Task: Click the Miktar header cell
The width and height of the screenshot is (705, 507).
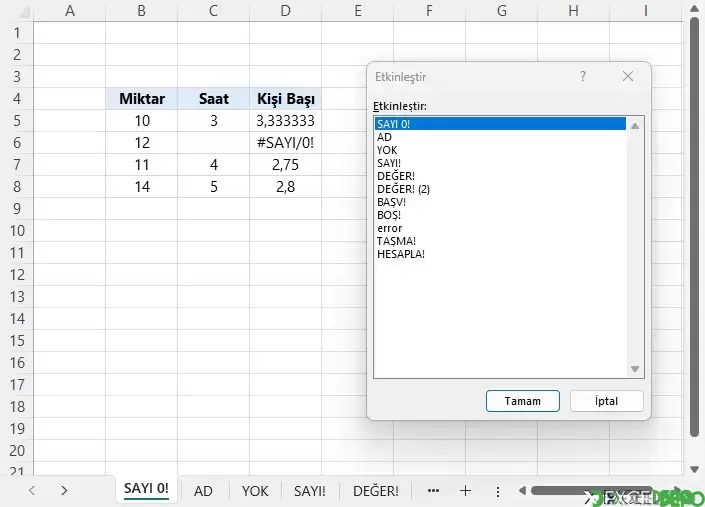Action: (142, 98)
